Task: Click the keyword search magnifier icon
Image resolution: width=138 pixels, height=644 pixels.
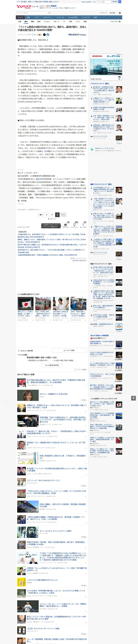Action: click(49, 13)
